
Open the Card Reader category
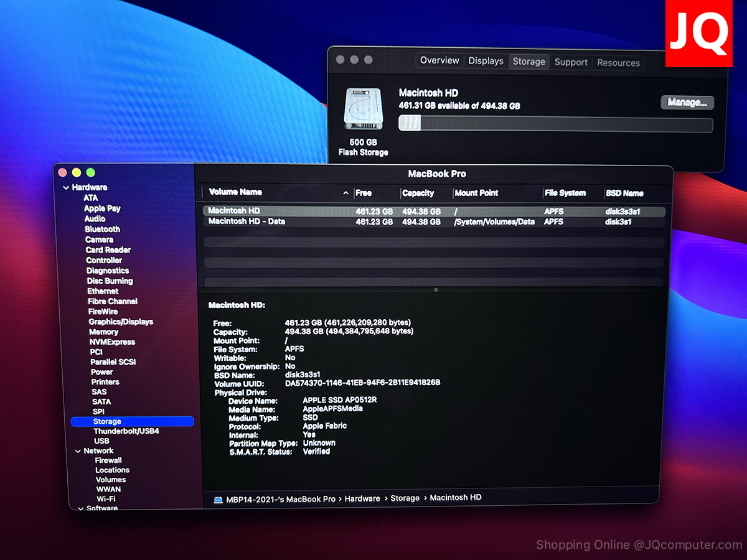108,250
